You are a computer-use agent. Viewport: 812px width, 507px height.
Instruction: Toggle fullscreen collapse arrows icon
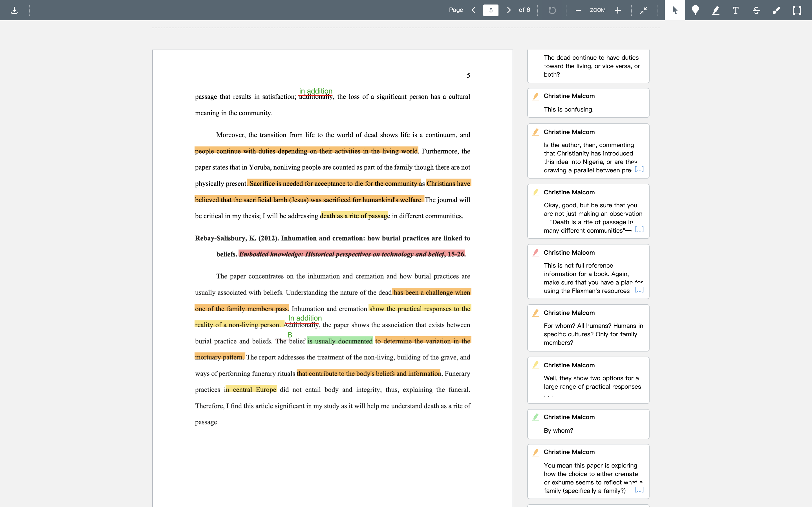point(644,10)
